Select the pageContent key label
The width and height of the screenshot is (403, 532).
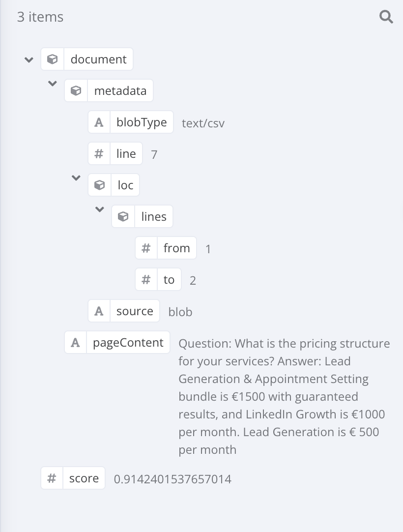(128, 343)
